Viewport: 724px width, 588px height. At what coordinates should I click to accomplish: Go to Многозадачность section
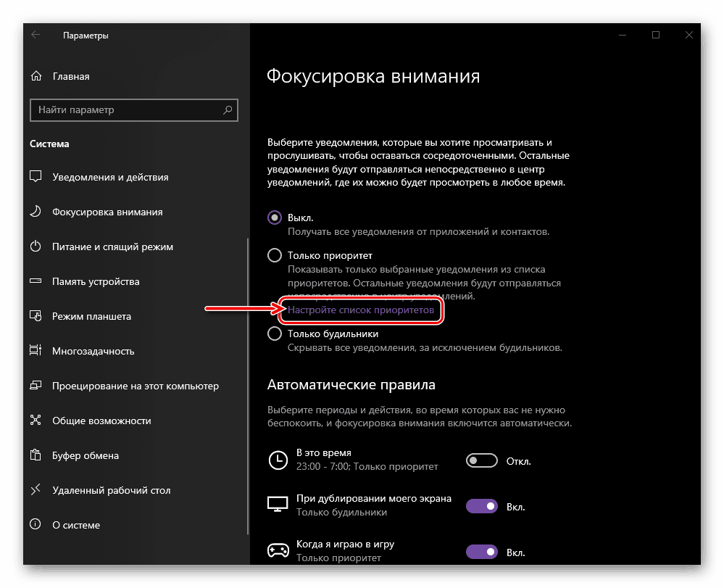point(93,351)
